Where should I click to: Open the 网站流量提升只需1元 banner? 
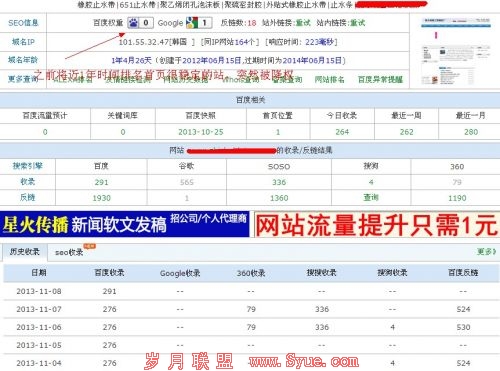point(377,224)
